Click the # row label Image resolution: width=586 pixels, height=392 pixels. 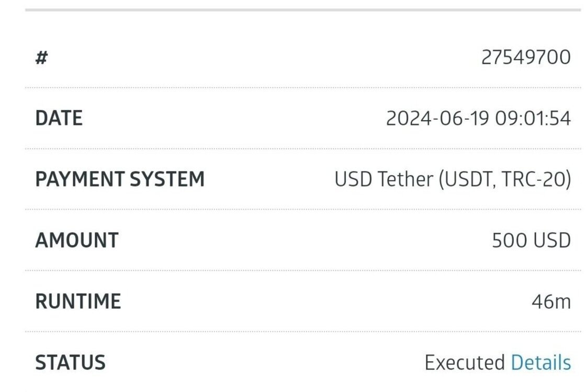click(x=41, y=58)
